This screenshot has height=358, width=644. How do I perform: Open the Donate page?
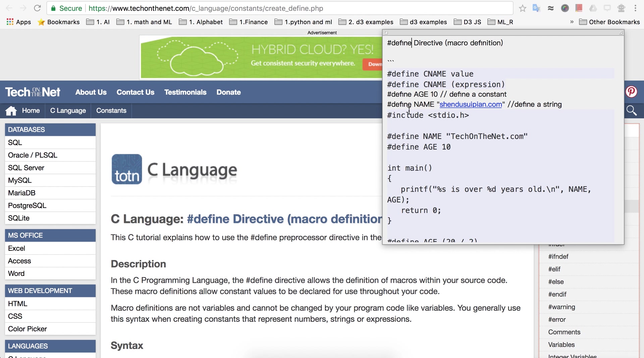(228, 92)
